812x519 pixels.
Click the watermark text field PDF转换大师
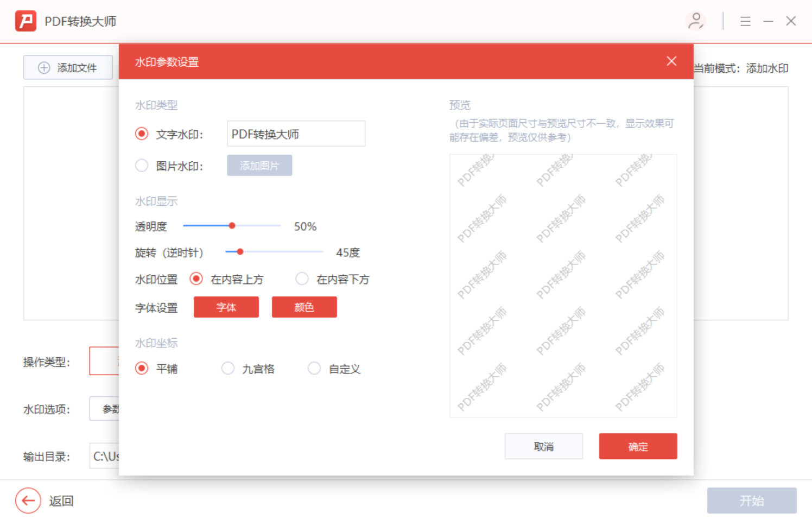point(296,134)
